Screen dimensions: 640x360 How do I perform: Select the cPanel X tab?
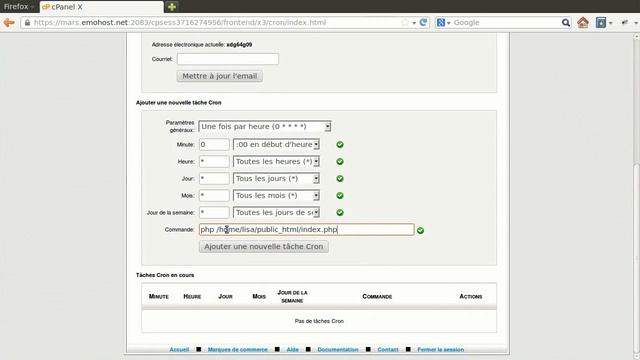click(x=102, y=7)
